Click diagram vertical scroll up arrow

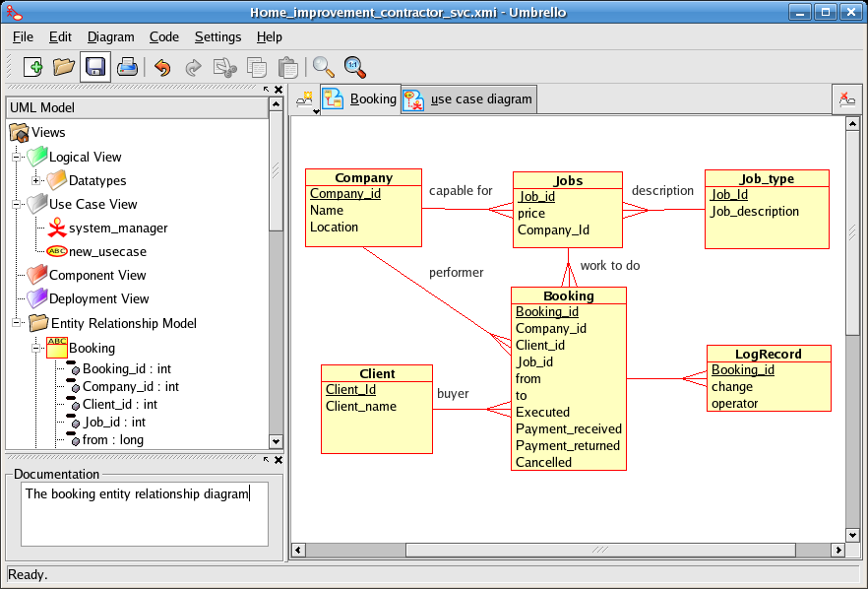852,123
